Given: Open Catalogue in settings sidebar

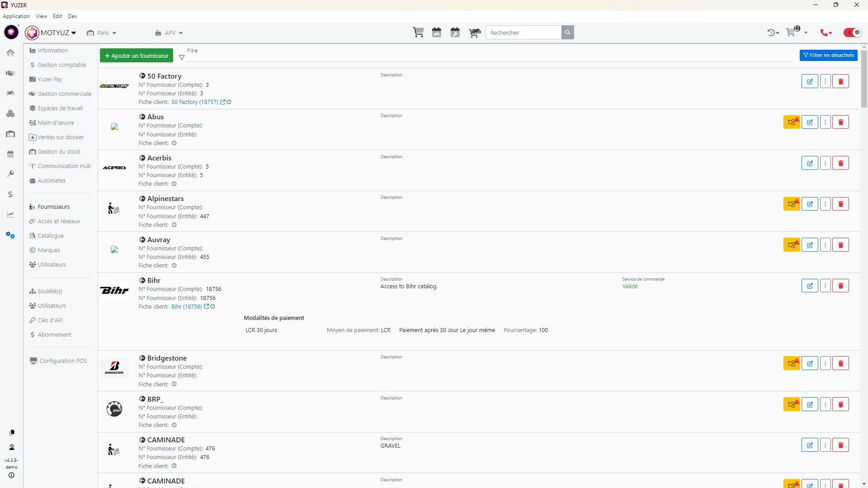Looking at the screenshot, I should 51,236.
